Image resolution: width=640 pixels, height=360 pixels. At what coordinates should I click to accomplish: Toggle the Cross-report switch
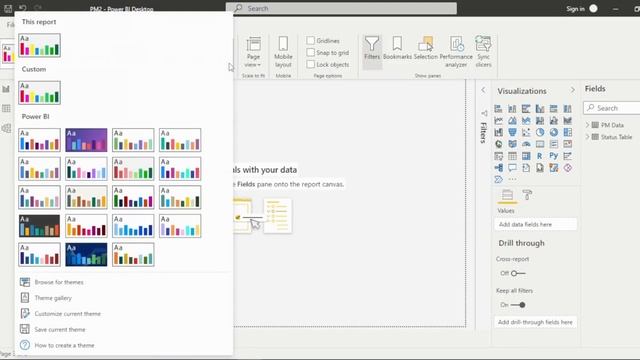(518, 273)
